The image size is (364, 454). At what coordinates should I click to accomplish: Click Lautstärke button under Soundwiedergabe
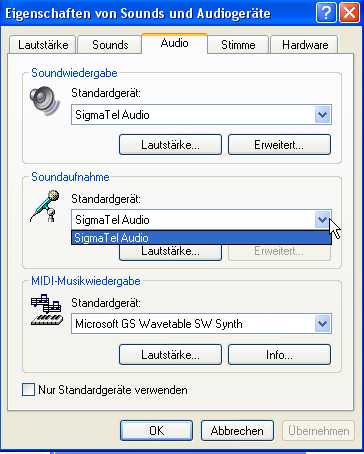tap(170, 145)
